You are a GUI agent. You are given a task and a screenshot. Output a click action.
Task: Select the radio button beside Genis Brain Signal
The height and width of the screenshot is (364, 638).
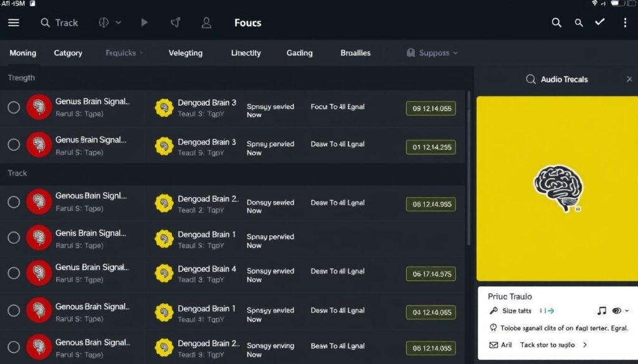click(x=14, y=238)
